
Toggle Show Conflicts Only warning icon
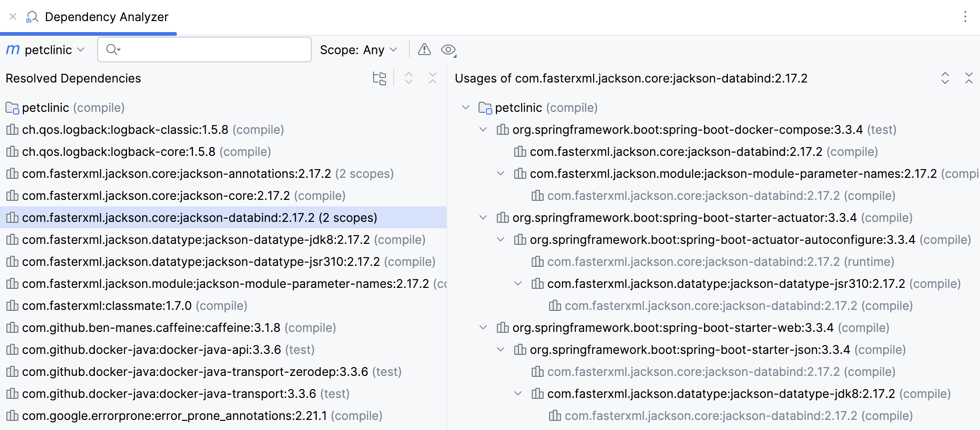point(424,50)
